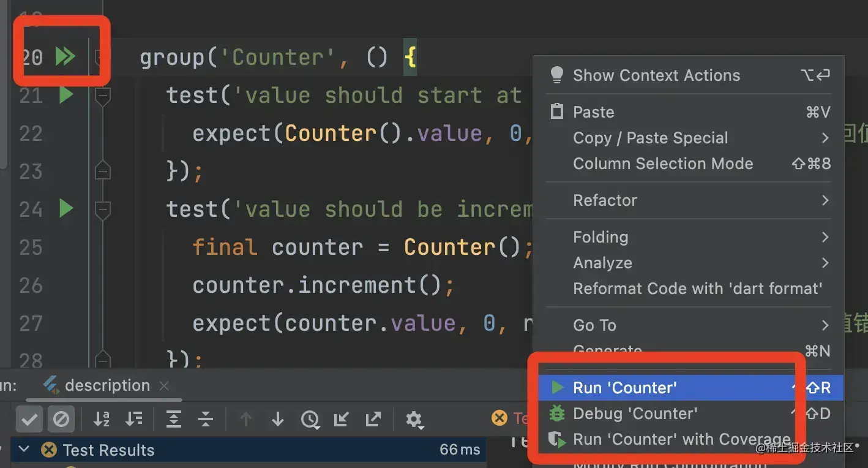Open the Refactor submenu
Image resolution: width=868 pixels, height=468 pixels.
point(690,200)
